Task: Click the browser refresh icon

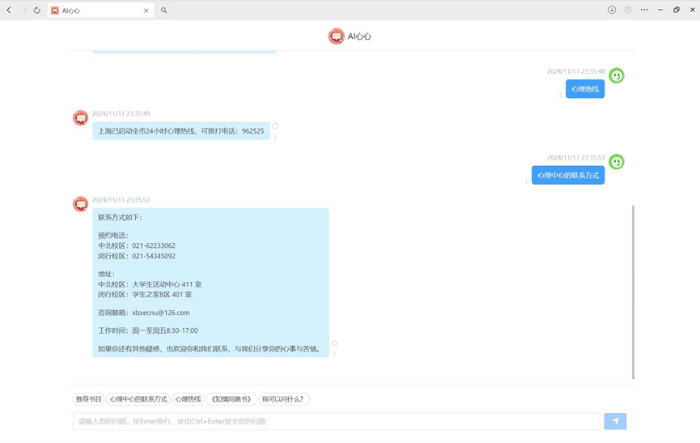Action: 37,10
